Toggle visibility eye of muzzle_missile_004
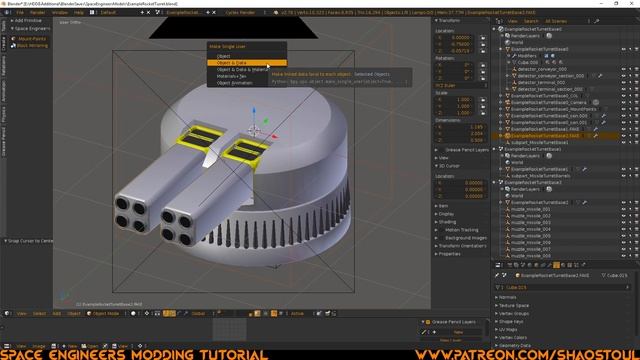The width and height of the screenshot is (640, 360). [624, 229]
